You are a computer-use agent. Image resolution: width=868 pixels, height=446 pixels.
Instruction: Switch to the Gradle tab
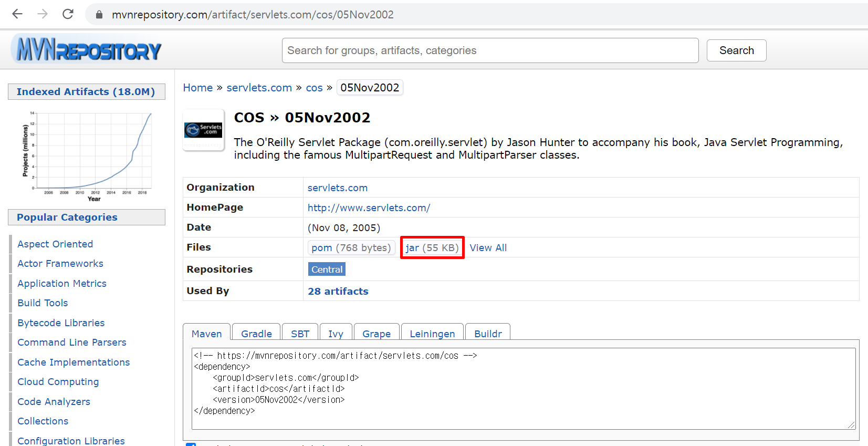(256, 334)
